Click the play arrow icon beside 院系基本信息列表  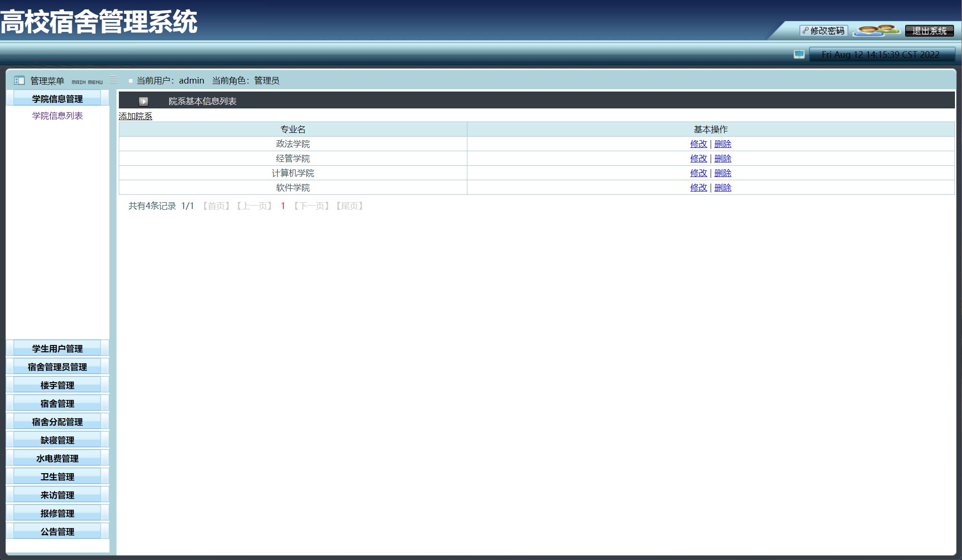tap(143, 101)
